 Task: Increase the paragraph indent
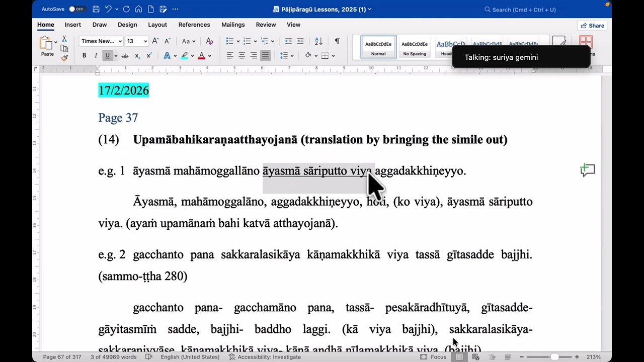pos(300,41)
